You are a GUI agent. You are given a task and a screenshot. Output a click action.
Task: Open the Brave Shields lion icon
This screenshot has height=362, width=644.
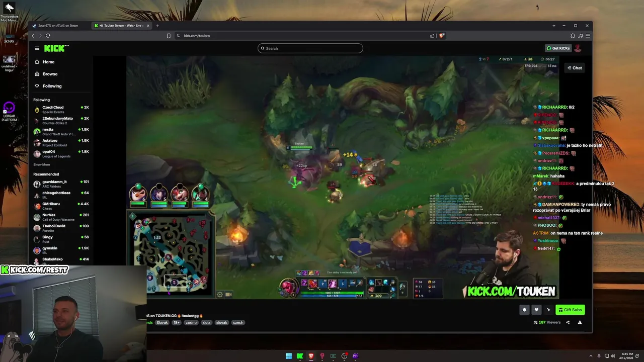click(x=441, y=36)
